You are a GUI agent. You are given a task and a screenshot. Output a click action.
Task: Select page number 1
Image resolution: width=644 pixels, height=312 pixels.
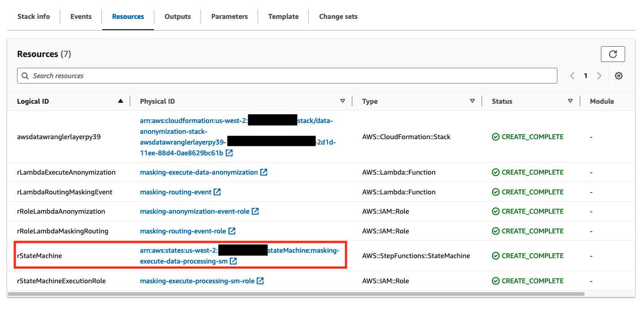click(586, 76)
